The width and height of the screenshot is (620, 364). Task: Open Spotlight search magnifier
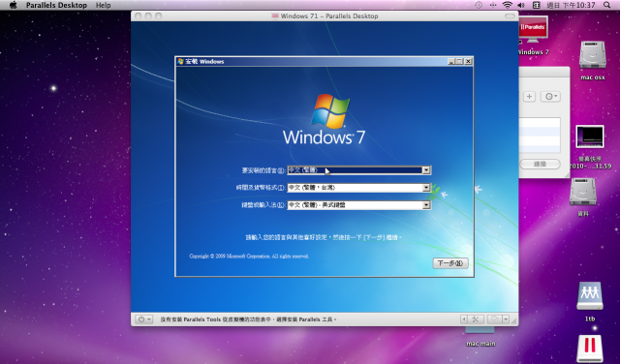click(x=607, y=5)
